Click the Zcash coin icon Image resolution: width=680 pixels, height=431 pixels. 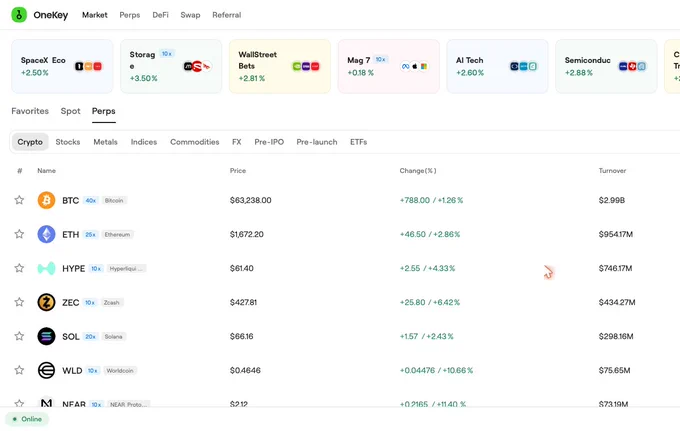click(x=46, y=302)
